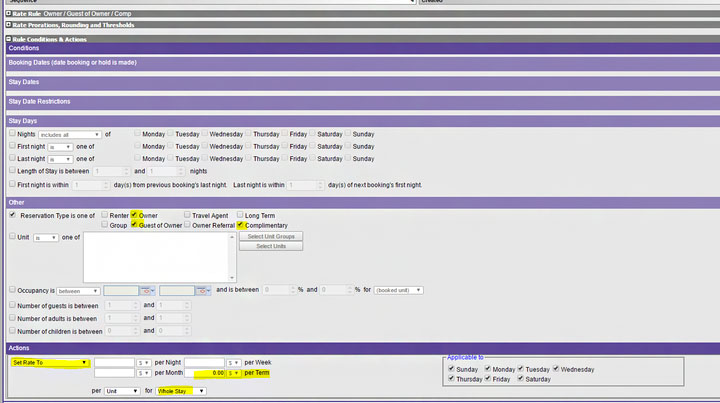Collapse the Rule Conditions & Actions section
Image resolution: width=720 pixels, height=403 pixels.
9,38
